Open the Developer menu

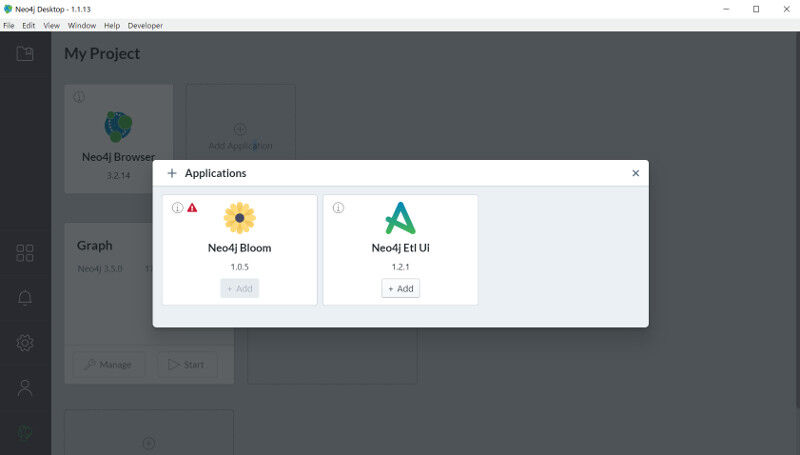145,26
